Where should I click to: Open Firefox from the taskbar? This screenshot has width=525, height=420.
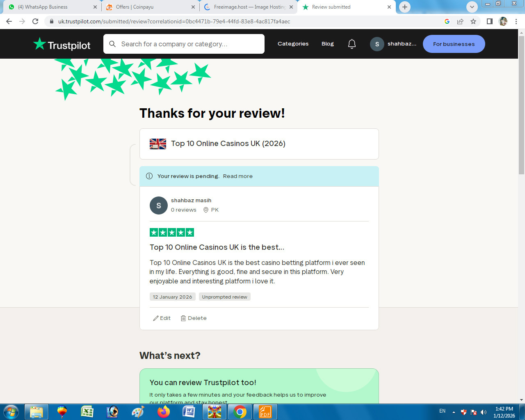pyautogui.click(x=163, y=412)
